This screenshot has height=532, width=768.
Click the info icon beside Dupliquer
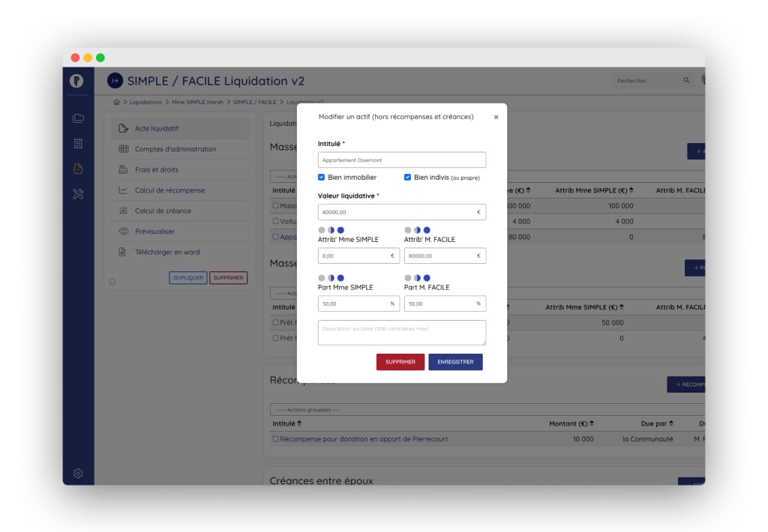pyautogui.click(x=112, y=282)
